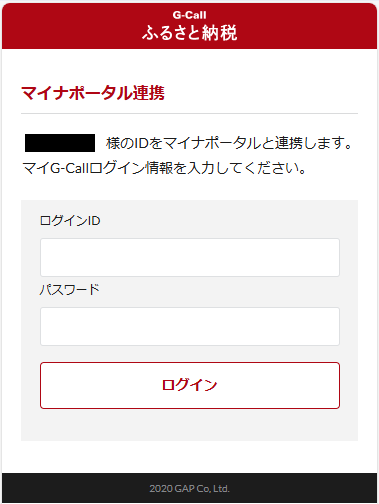Click the マイG-Callログイン情報を入力してください instruction line

click(x=164, y=168)
